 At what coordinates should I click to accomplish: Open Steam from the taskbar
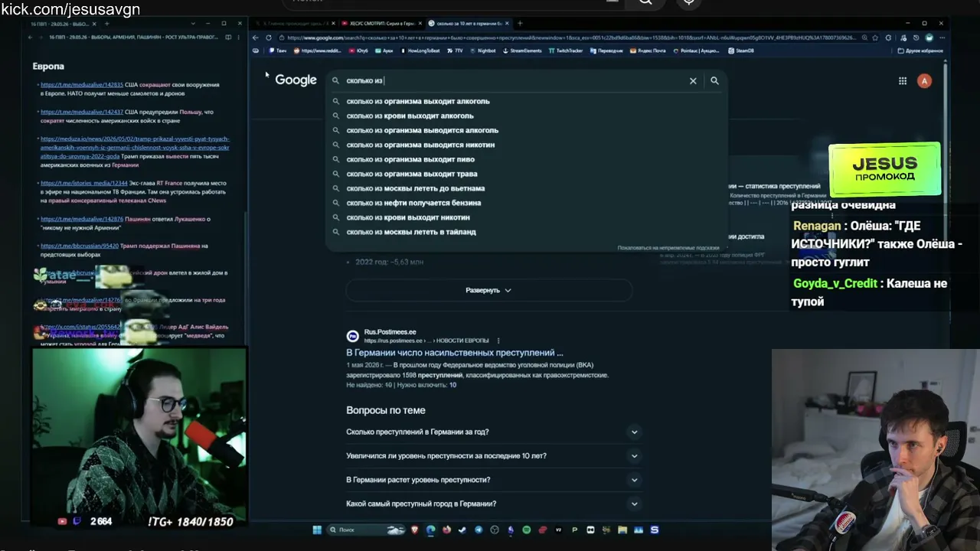point(462,530)
